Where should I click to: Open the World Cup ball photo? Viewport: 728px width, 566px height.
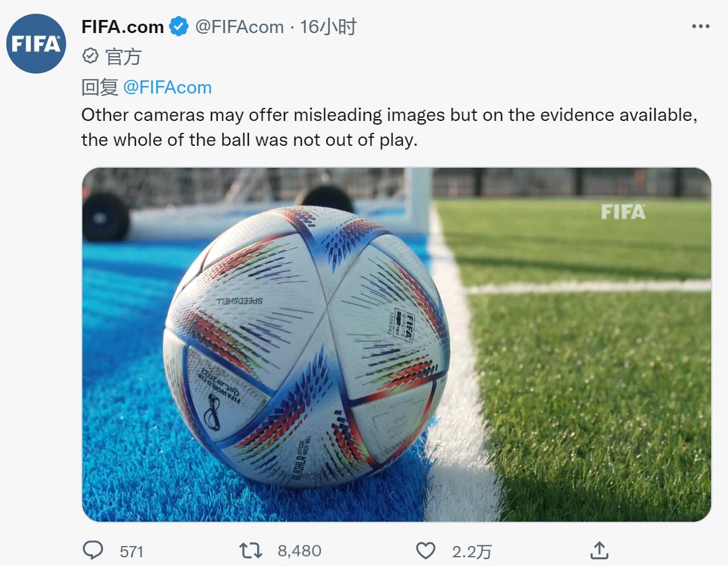tap(397, 344)
